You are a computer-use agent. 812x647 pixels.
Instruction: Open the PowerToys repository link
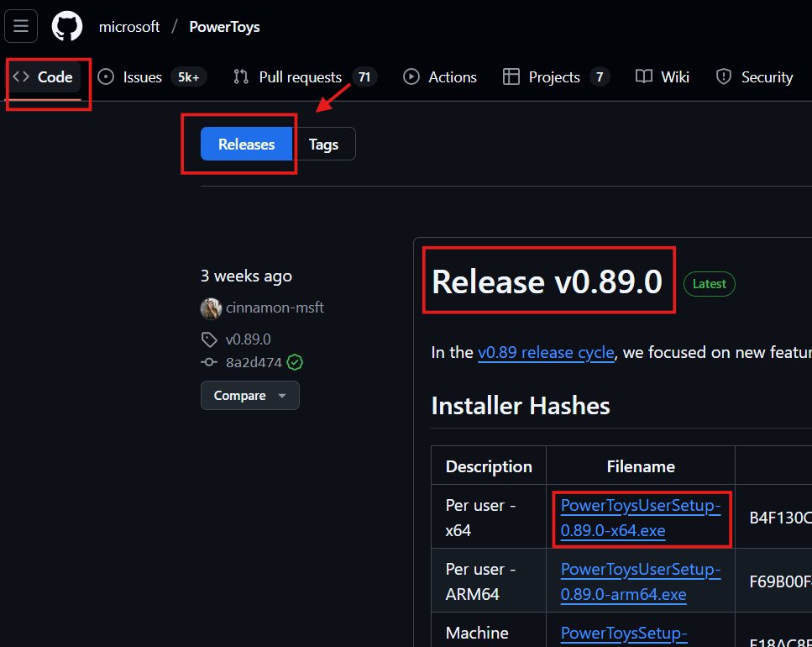[224, 26]
